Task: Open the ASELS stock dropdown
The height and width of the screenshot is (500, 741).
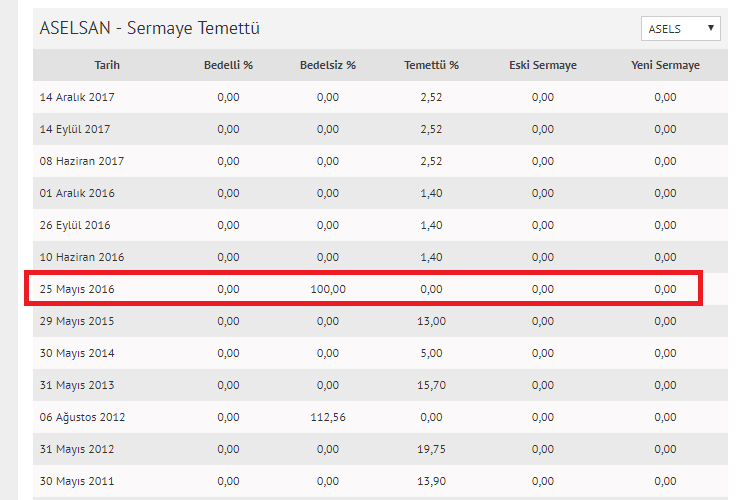Action: pyautogui.click(x=680, y=29)
